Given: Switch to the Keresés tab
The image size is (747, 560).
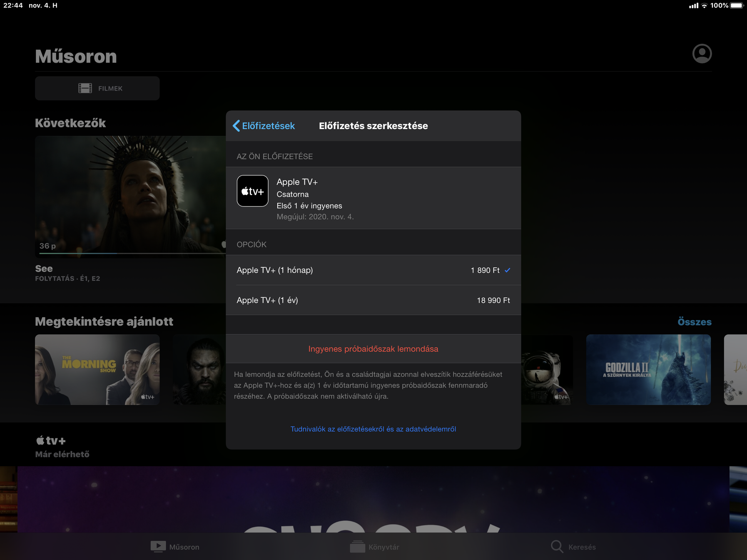Looking at the screenshot, I should pos(573,547).
